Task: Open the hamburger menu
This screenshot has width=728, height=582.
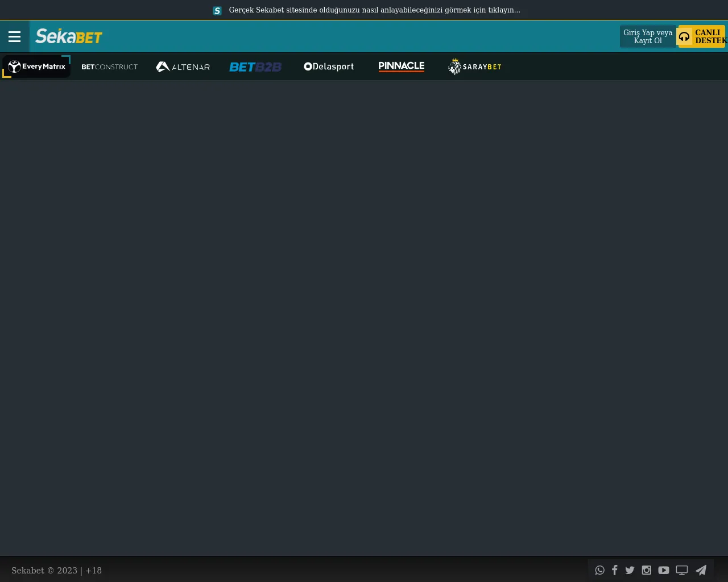Action: (14, 37)
